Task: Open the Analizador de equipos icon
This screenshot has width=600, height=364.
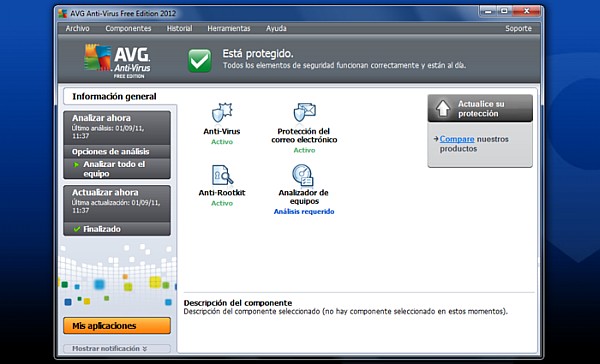Action: click(x=303, y=175)
